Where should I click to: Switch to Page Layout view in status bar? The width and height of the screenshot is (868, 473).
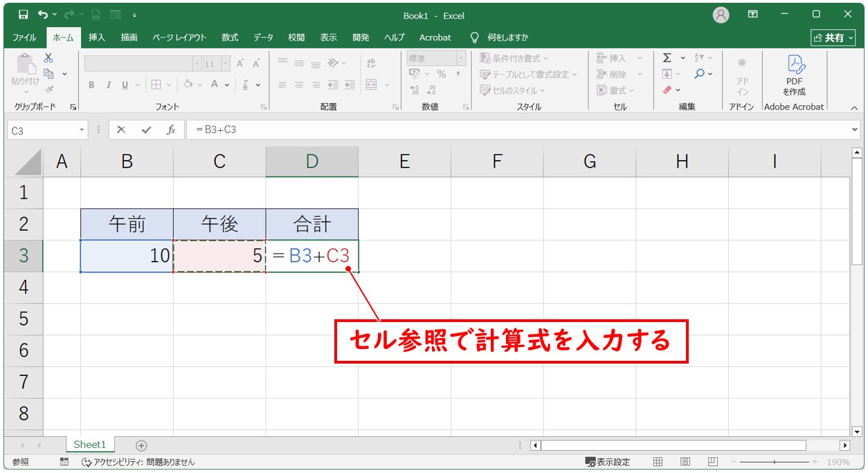685,462
